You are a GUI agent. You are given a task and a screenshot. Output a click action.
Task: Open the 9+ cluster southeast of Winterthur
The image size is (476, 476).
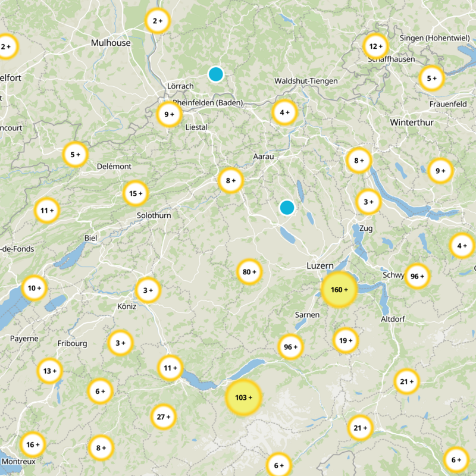pyautogui.click(x=440, y=171)
